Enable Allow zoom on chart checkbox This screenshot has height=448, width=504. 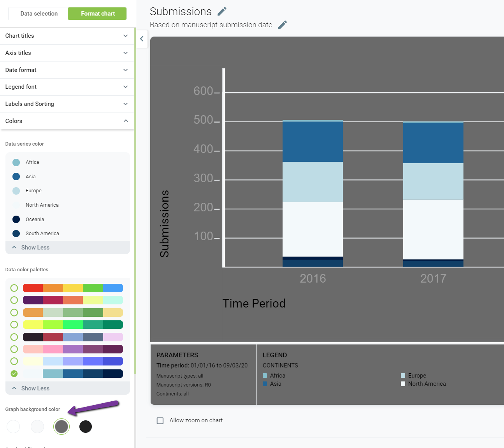160,420
